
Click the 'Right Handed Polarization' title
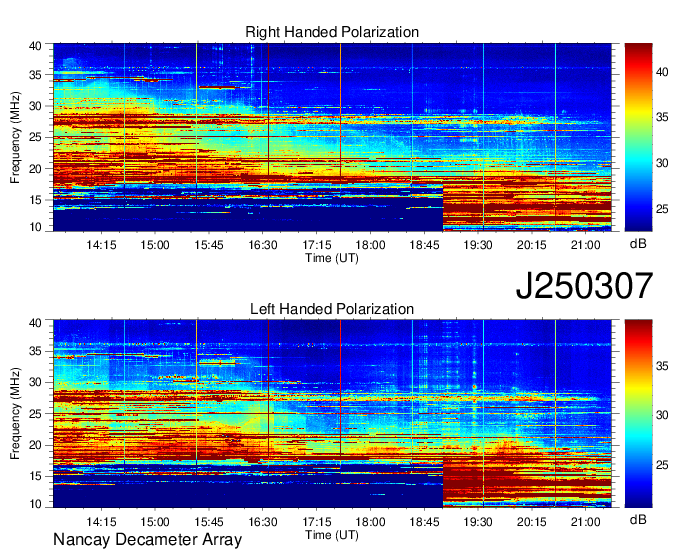click(332, 32)
